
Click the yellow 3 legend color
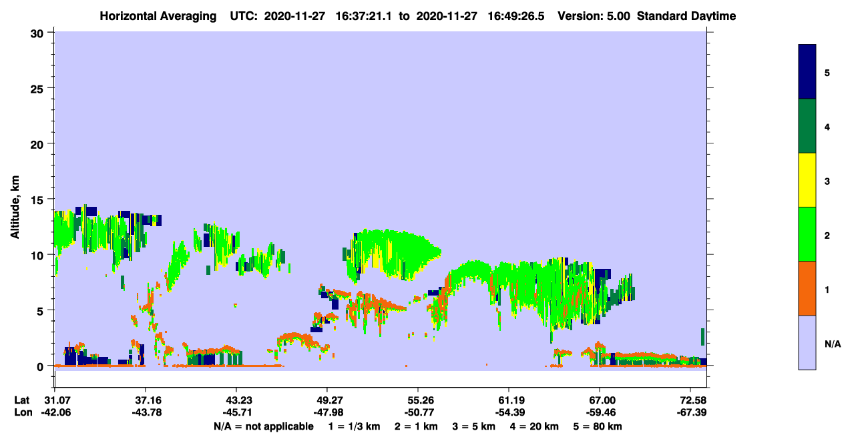tap(807, 180)
